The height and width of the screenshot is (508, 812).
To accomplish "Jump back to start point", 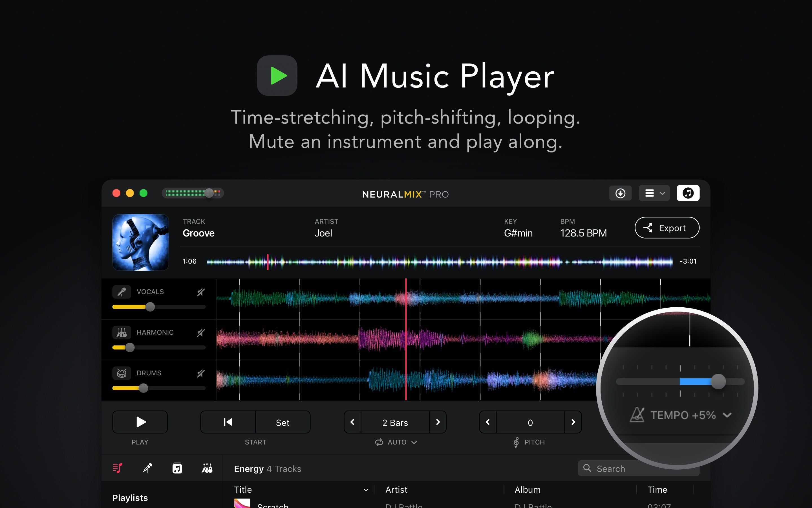I will pos(228,422).
